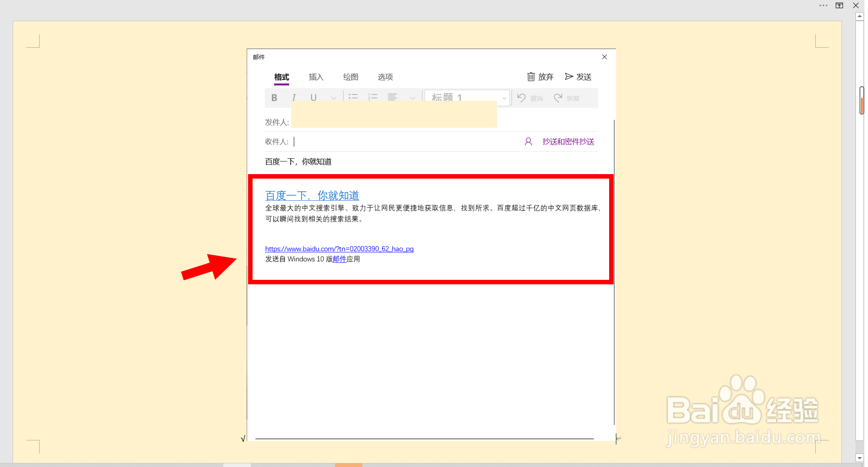The image size is (868, 467).
Task: Select the paragraph alignment icon
Action: (393, 97)
